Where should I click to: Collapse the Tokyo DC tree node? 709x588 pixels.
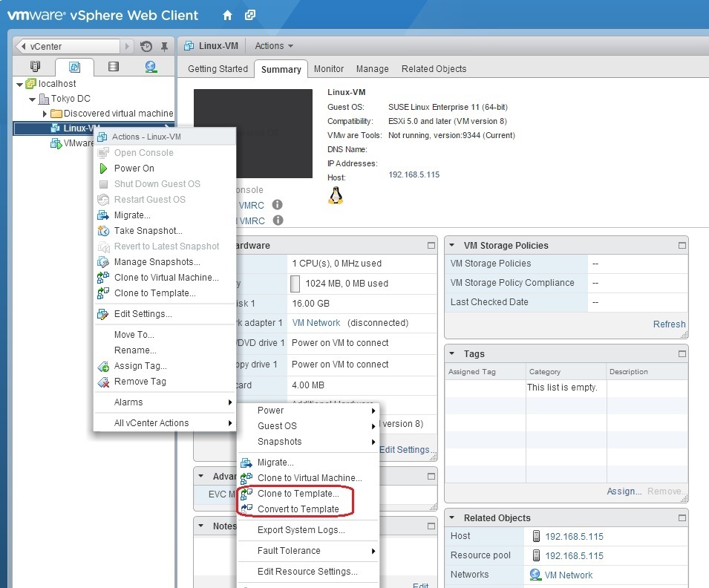coord(32,99)
